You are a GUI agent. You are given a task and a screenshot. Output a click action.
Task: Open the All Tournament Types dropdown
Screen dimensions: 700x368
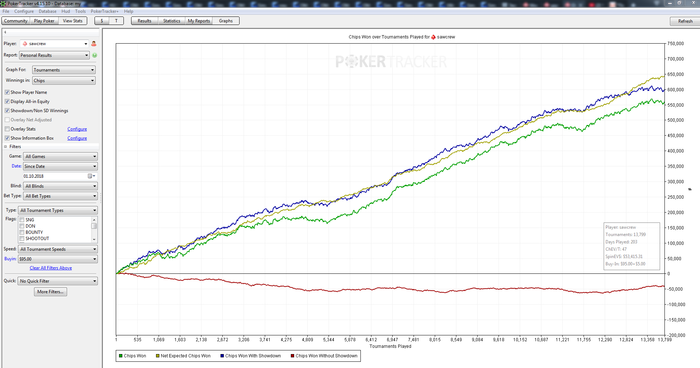click(58, 210)
